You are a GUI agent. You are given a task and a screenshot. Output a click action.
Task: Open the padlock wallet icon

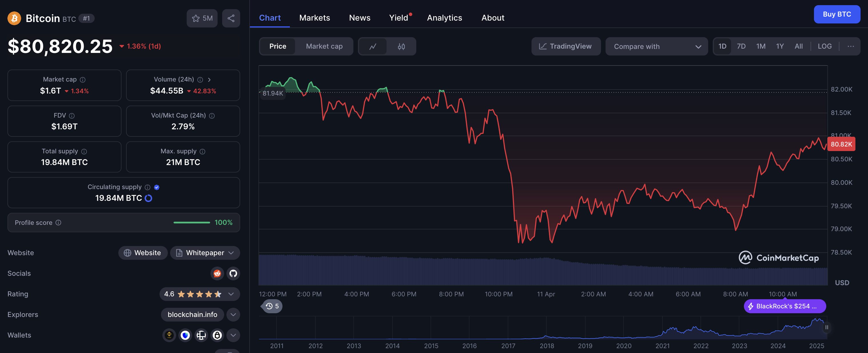click(x=217, y=335)
